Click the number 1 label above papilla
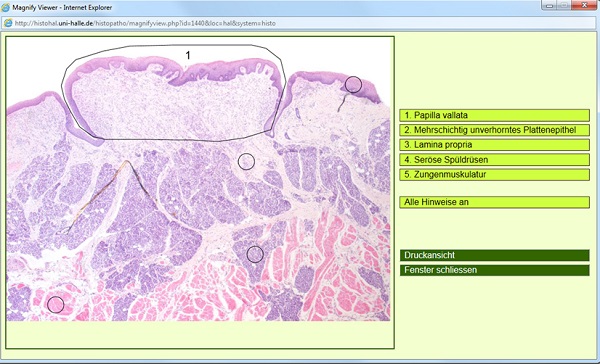 [188, 55]
